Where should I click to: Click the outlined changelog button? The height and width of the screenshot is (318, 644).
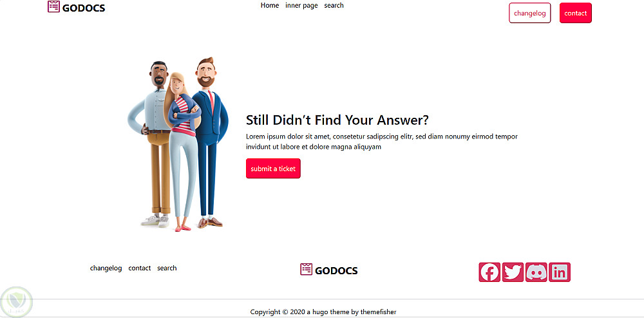tap(530, 13)
